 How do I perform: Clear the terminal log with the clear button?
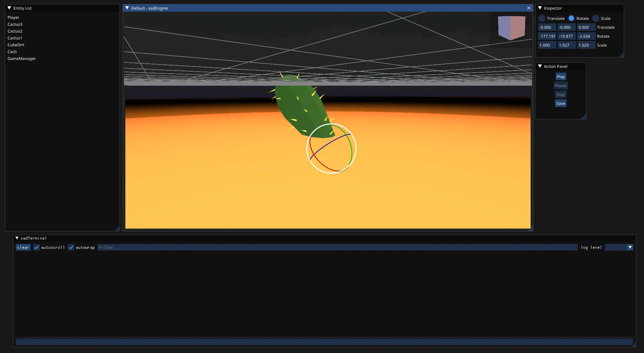pos(23,247)
